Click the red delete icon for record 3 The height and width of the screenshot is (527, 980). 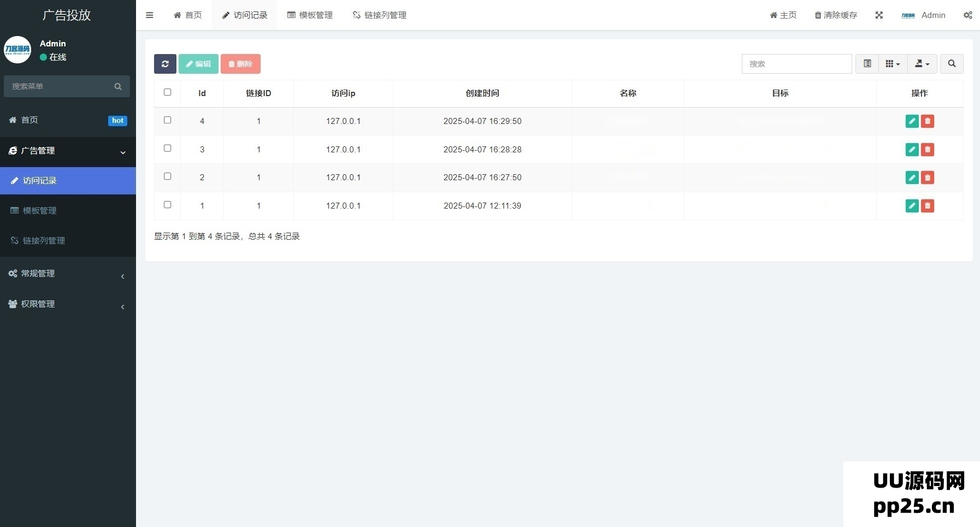[927, 150]
